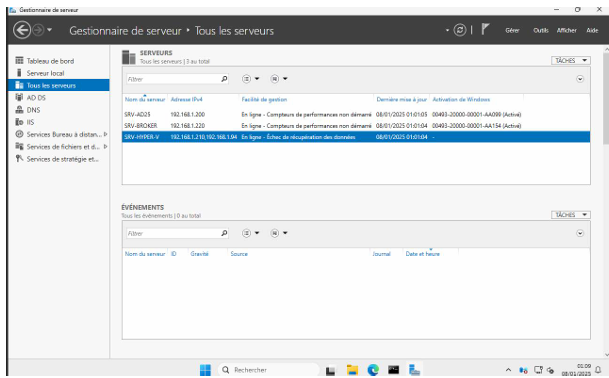Click search magnifier in Serveurs filter
The width and height of the screenshot is (609, 378).
click(224, 79)
